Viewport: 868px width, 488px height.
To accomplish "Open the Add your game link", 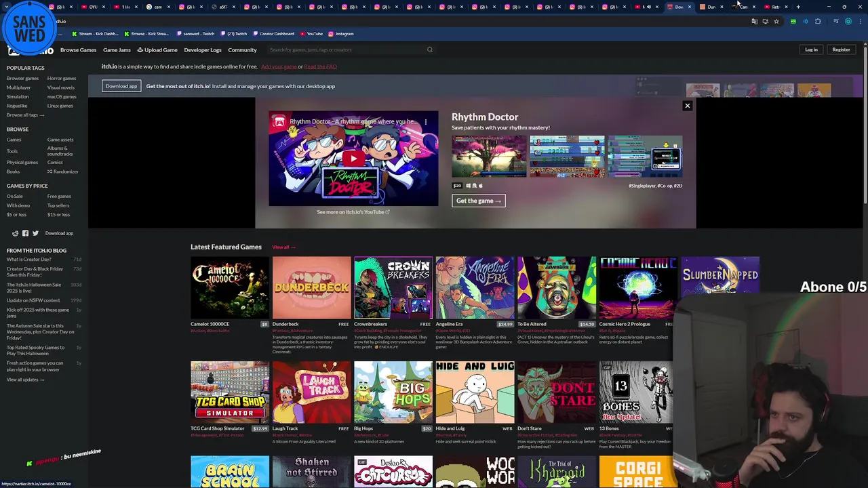I will (279, 66).
